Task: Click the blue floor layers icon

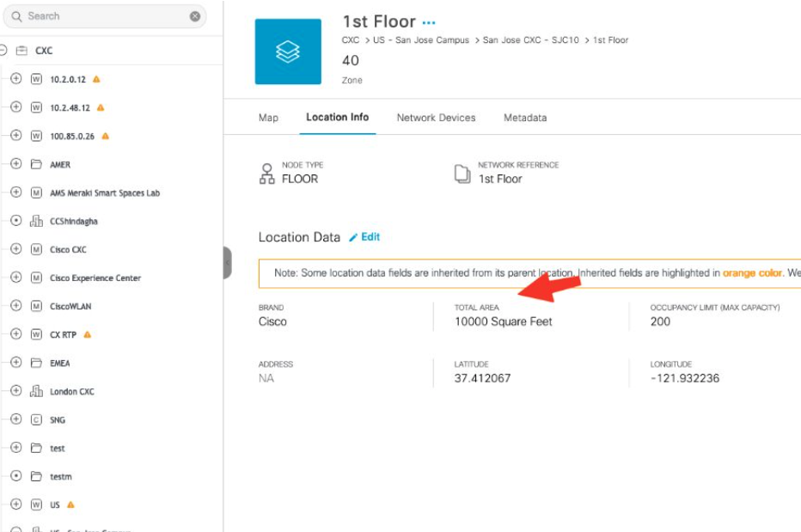Action: pyautogui.click(x=288, y=52)
